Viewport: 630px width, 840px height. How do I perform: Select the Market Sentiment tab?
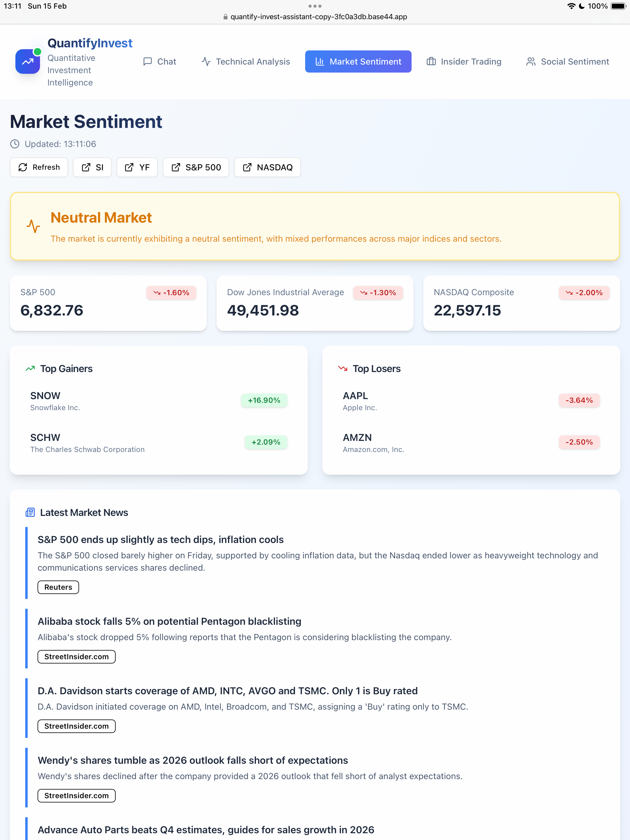(358, 61)
